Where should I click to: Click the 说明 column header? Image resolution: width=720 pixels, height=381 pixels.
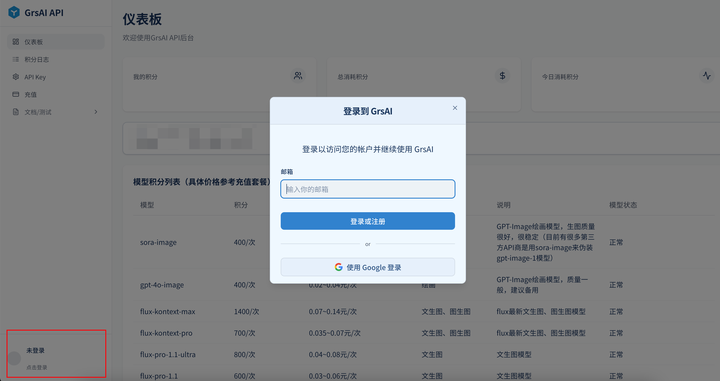pyautogui.click(x=503, y=205)
